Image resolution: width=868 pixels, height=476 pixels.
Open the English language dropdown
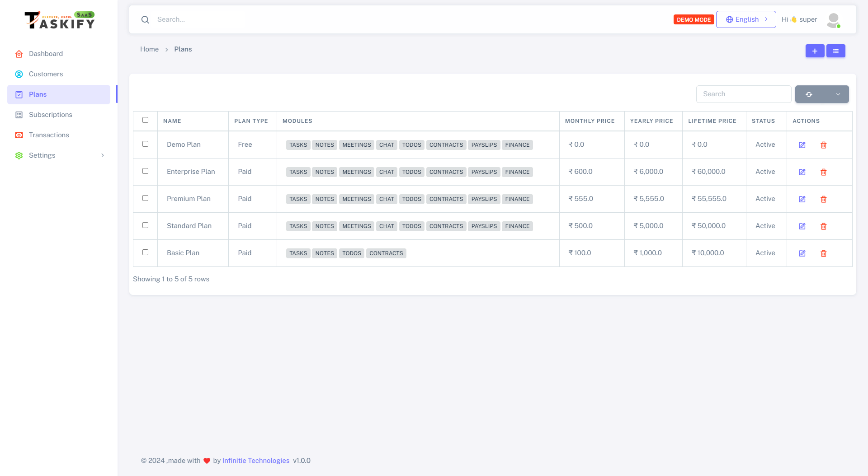(746, 19)
